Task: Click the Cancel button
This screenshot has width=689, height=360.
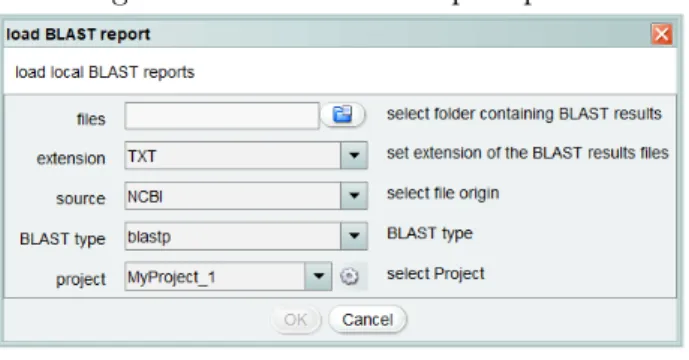Action: (x=367, y=320)
